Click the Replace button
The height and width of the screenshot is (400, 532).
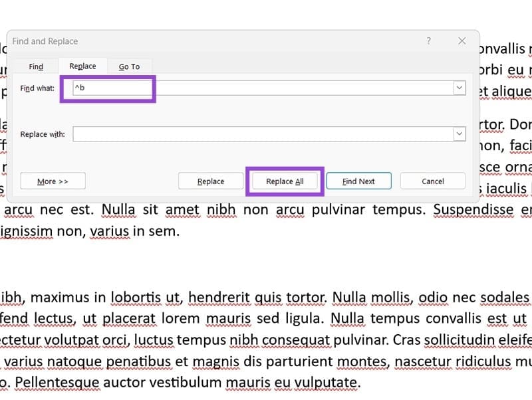[x=211, y=181]
